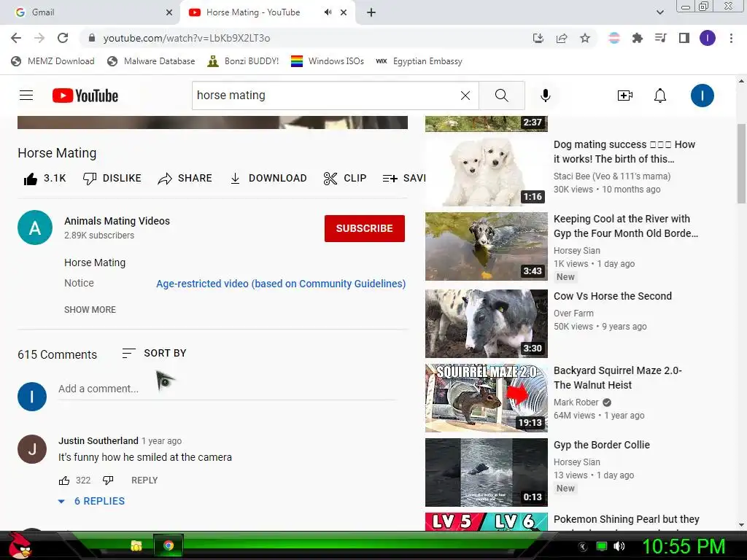The width and height of the screenshot is (747, 560).
Task: Open Gyp the Border Collie thumbnail
Action: [x=487, y=472]
